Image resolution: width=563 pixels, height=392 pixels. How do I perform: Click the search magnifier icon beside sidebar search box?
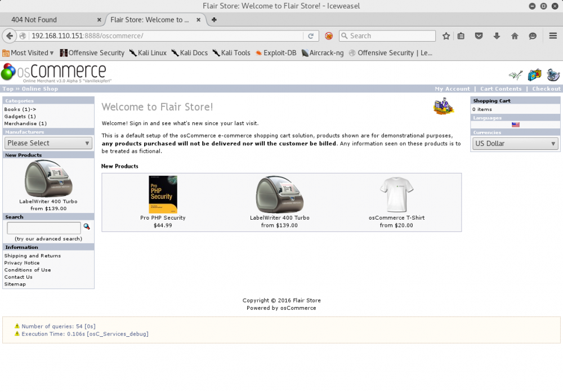87,227
